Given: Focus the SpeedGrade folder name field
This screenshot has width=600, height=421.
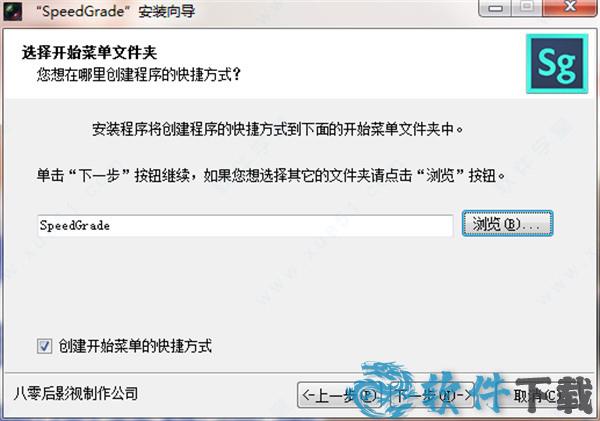Looking at the screenshot, I should point(245,225).
